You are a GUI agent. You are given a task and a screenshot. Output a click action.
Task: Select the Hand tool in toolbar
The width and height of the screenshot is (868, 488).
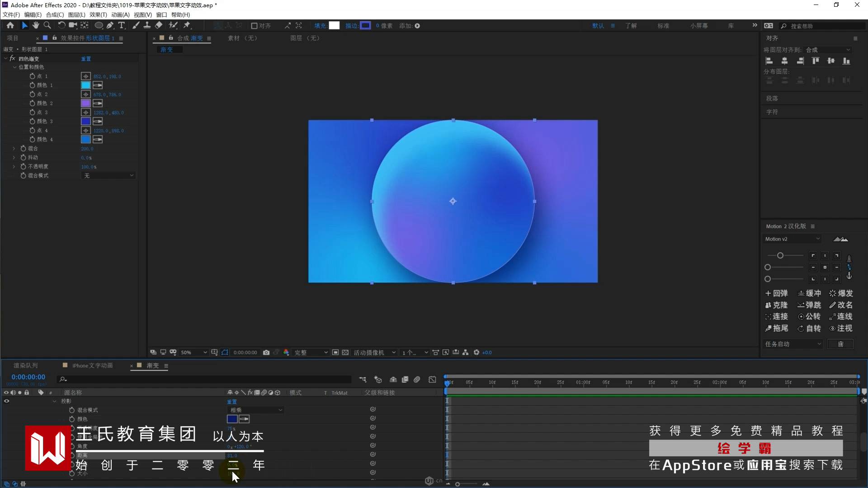(x=36, y=26)
